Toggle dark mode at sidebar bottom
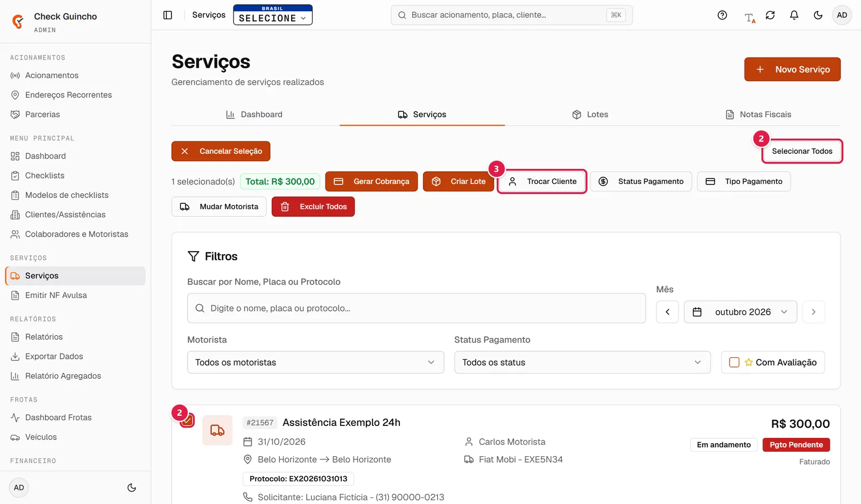 click(x=131, y=488)
